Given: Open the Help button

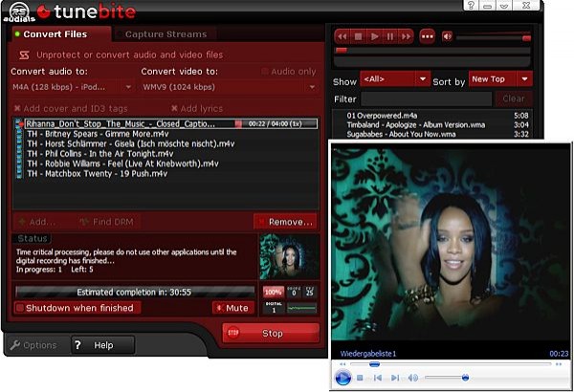Looking at the screenshot, I should [102, 345].
